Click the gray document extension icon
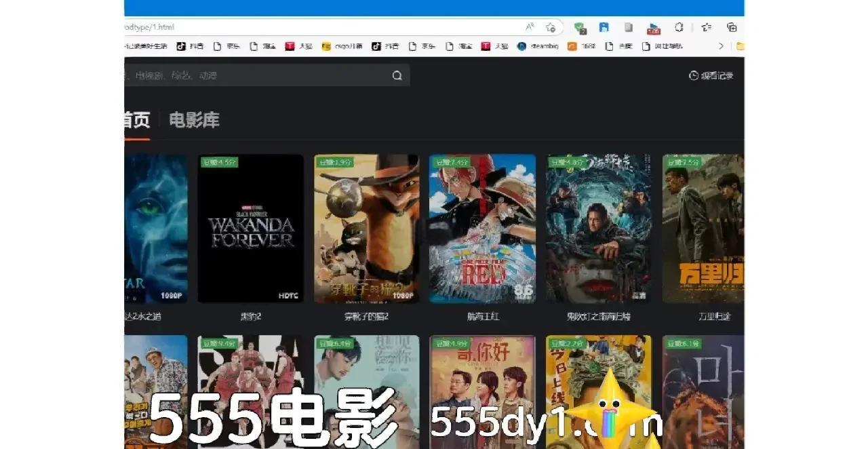Viewport: 868px width, 449px height. [629, 27]
